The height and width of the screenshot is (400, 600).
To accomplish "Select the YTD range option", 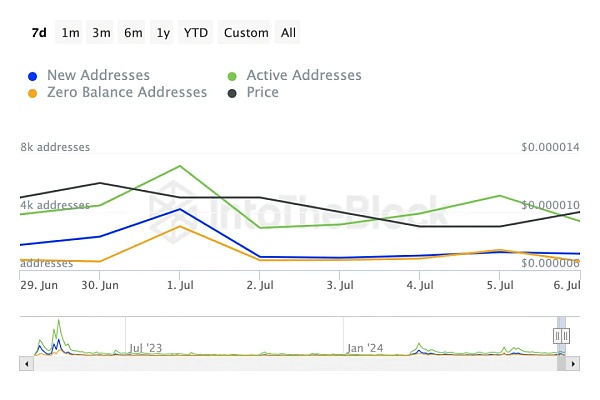I will [196, 33].
